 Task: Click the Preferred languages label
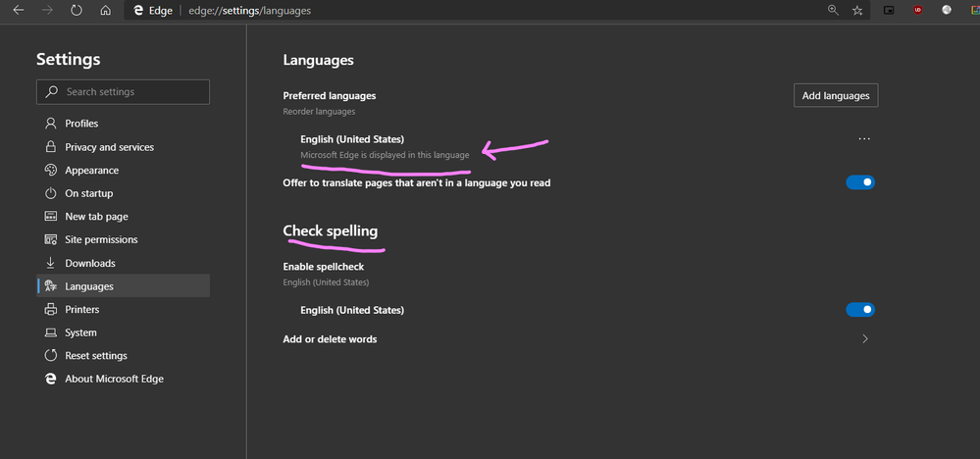click(330, 95)
